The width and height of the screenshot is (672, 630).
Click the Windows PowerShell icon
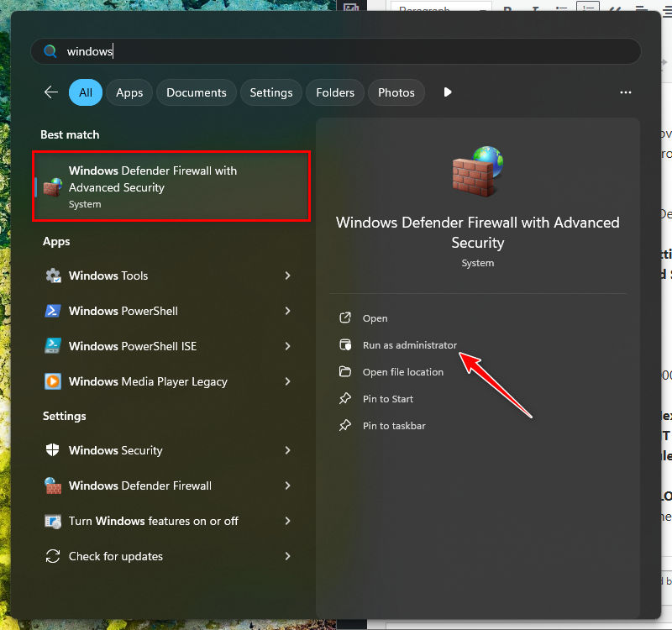pyautogui.click(x=53, y=311)
